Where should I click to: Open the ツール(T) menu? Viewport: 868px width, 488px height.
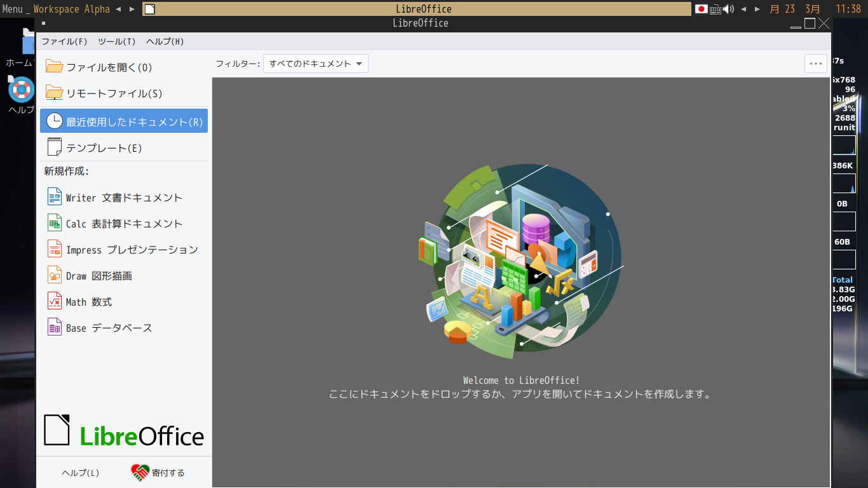click(x=116, y=41)
